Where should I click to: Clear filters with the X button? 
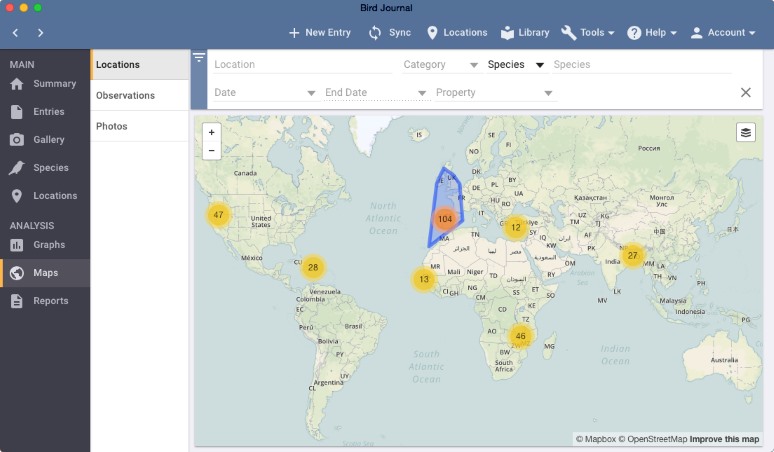tap(745, 92)
